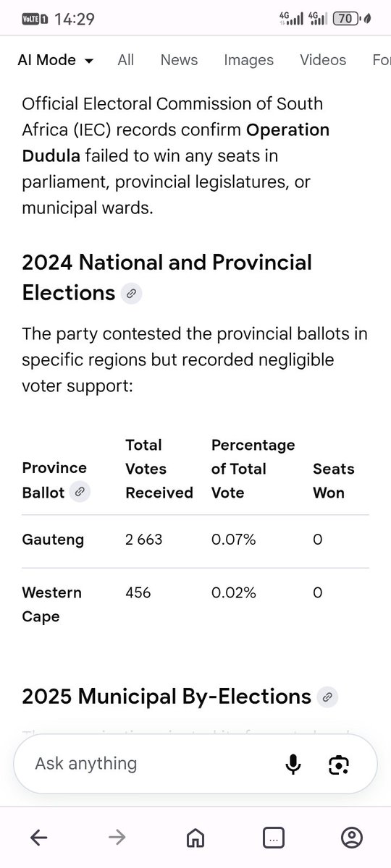Switch to the News tab
The image size is (391, 868).
(x=179, y=60)
